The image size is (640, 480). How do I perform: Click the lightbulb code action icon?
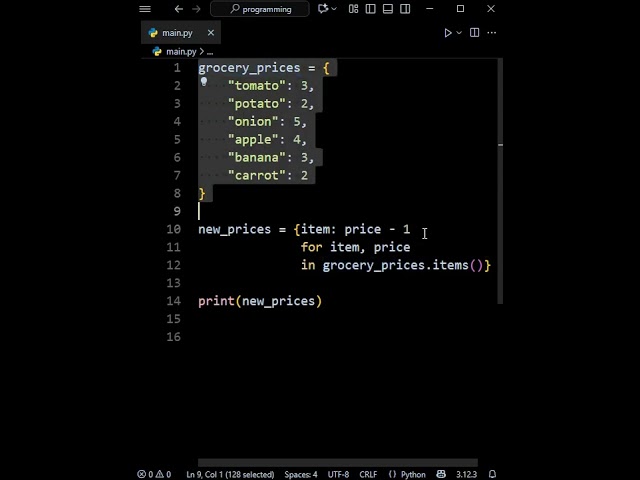tap(204, 82)
